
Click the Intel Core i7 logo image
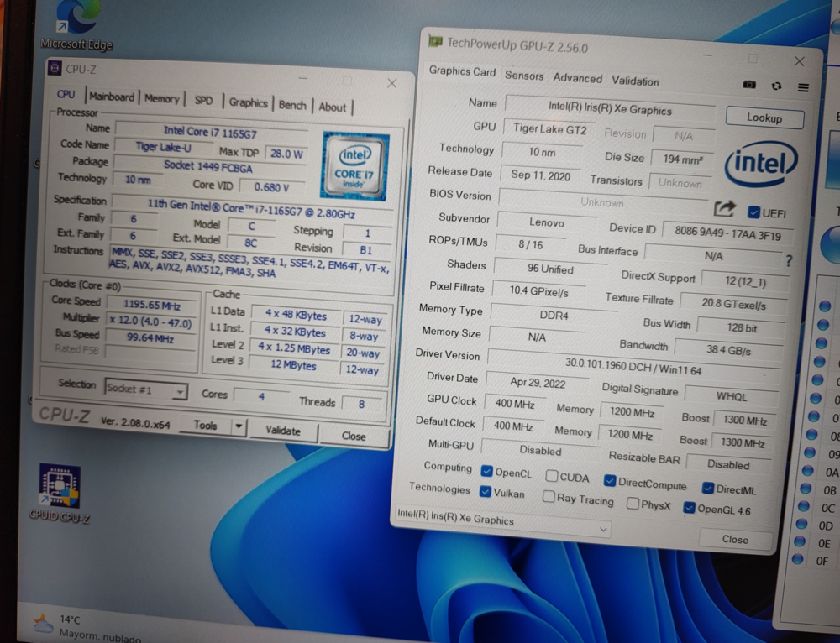tap(354, 165)
